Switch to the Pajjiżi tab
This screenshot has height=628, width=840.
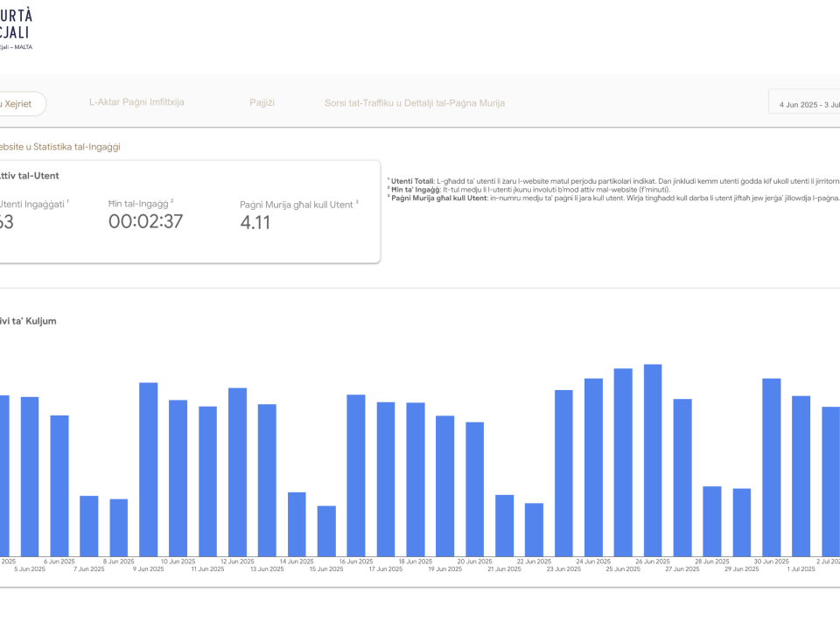coord(262,103)
